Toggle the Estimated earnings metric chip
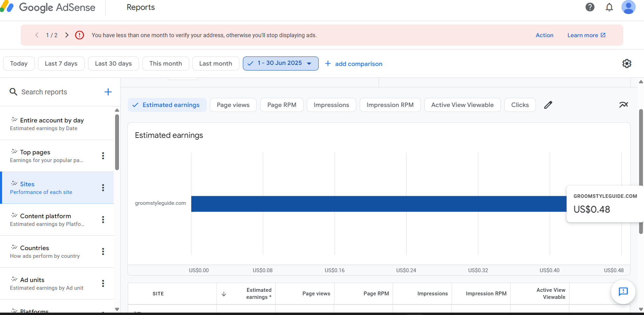This screenshot has height=315, width=644. (167, 105)
